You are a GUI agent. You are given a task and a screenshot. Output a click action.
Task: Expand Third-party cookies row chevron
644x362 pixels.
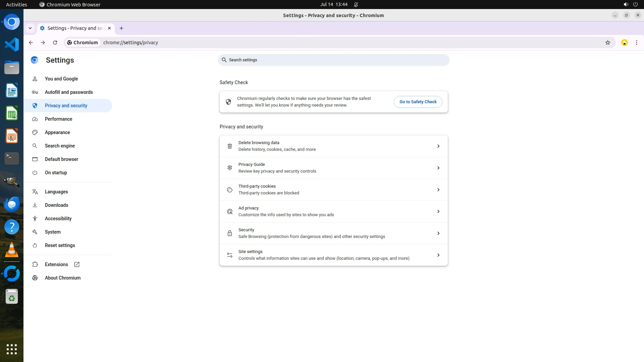438,190
